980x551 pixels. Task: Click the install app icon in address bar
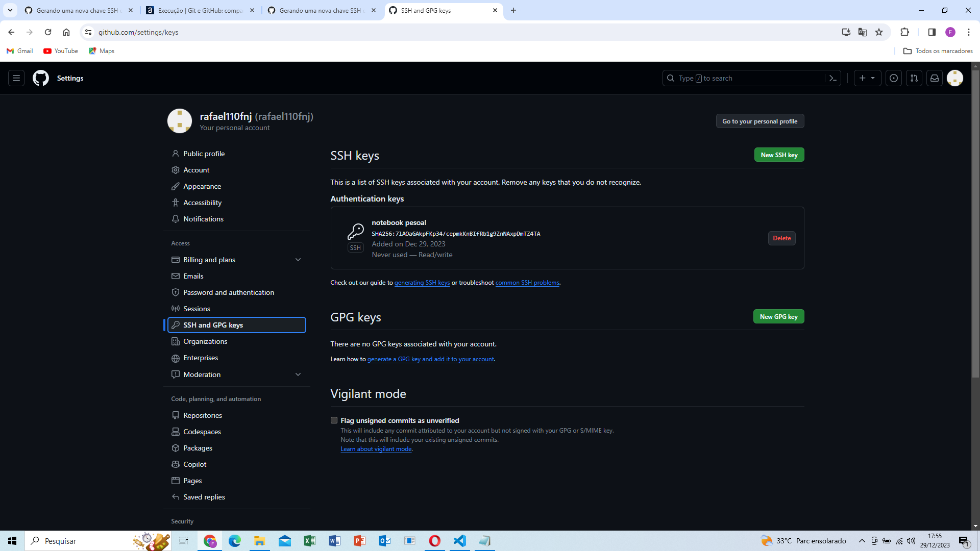pyautogui.click(x=846, y=32)
